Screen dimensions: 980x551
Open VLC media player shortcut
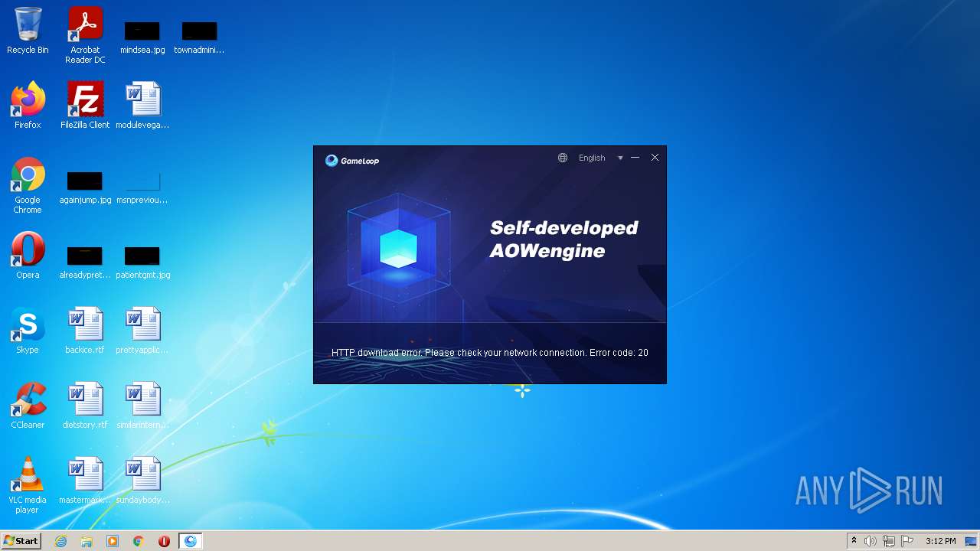pos(28,486)
